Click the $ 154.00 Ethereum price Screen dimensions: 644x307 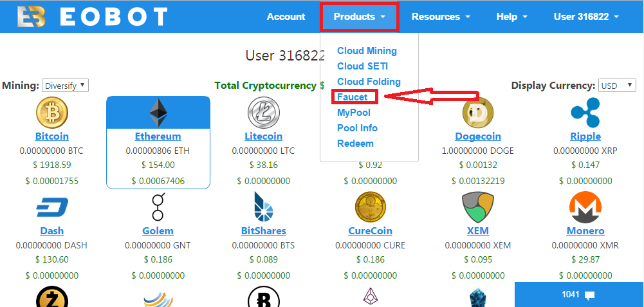pos(158,165)
